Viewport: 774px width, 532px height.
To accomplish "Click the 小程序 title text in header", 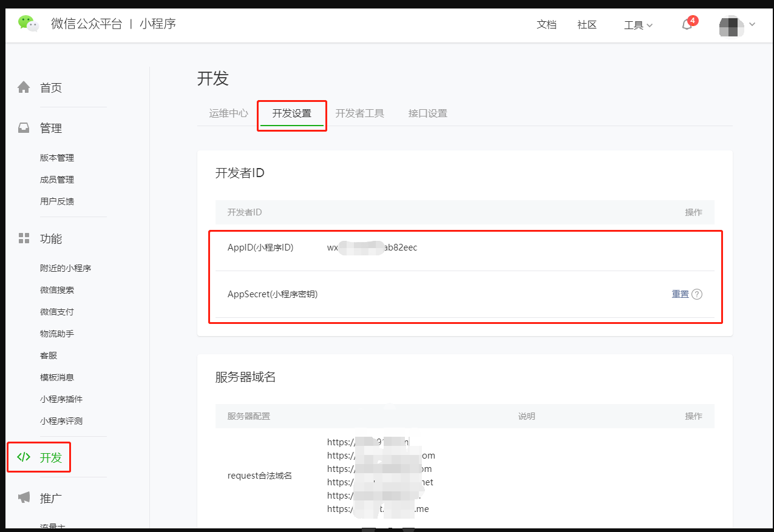I will [x=158, y=24].
